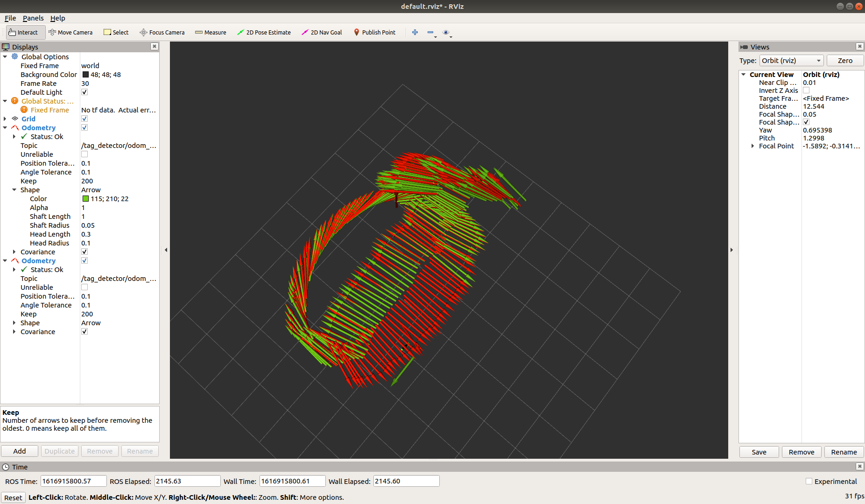Click the Zero view button

[845, 61]
